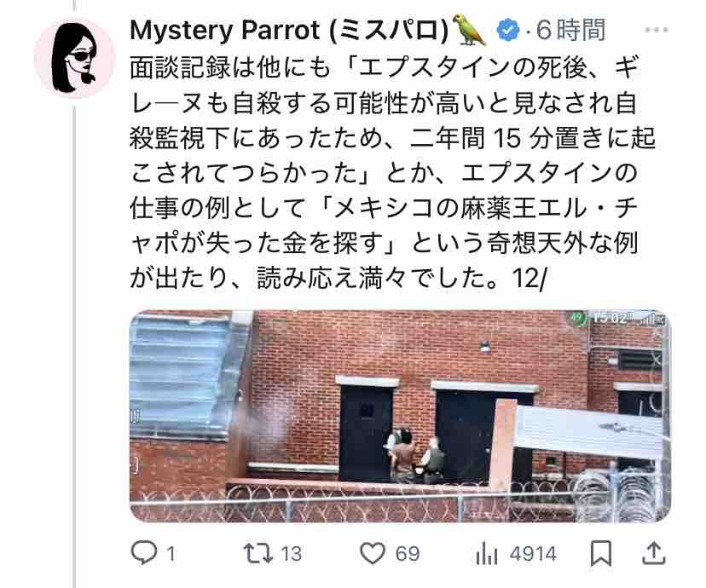The image size is (706, 588).
Task: Like the post with the heart icon
Action: point(373,553)
